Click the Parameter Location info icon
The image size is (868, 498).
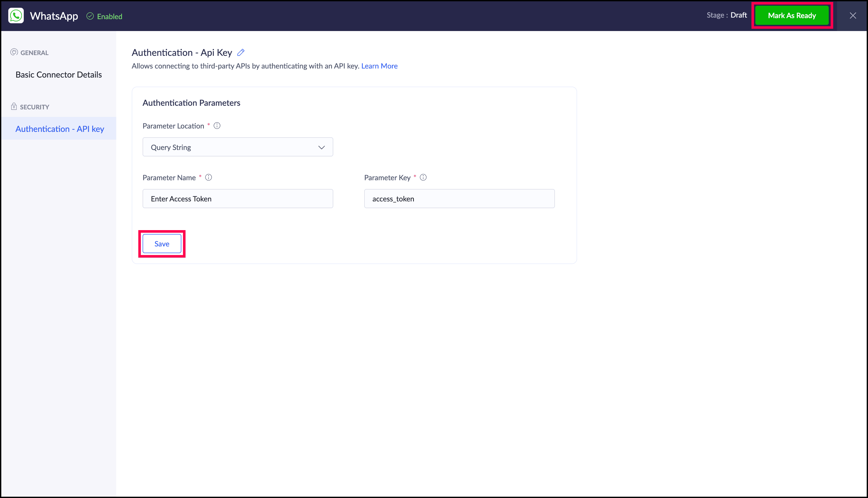(217, 125)
